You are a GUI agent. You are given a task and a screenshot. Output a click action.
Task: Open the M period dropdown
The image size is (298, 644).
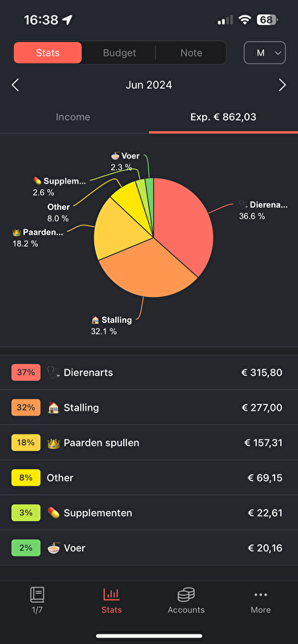pyautogui.click(x=265, y=53)
